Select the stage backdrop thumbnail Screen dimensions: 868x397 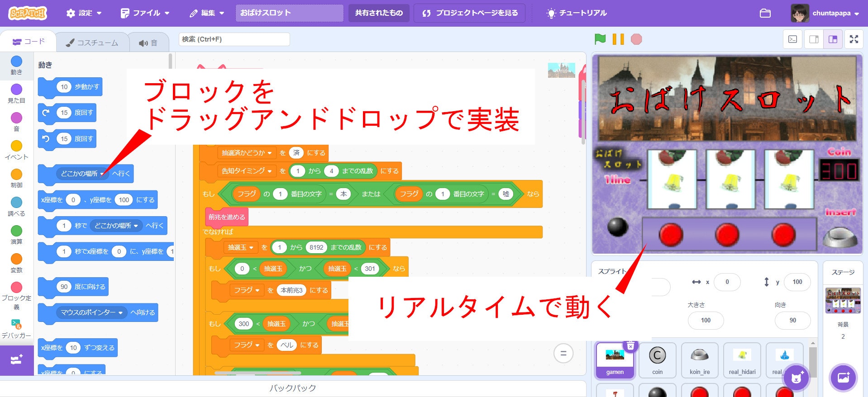(843, 300)
